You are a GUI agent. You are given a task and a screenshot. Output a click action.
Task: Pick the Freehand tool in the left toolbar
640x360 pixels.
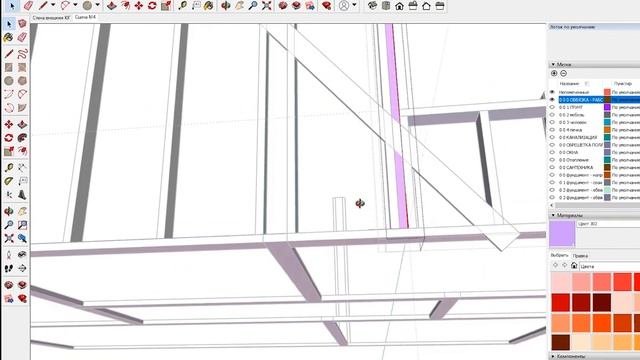click(22, 53)
